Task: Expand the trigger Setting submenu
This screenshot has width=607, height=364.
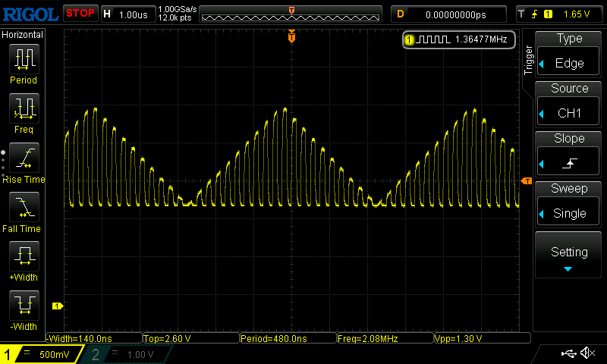Action: pos(568,255)
